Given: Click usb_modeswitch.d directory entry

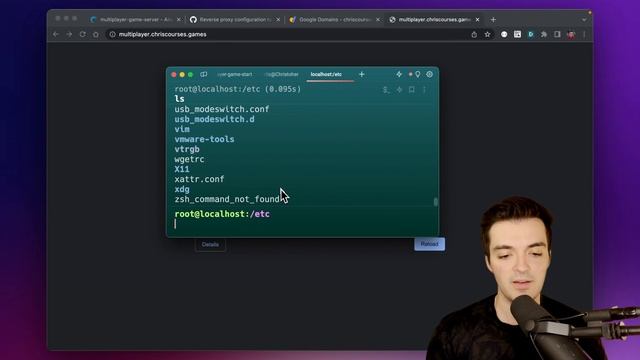Looking at the screenshot, I should (214, 119).
